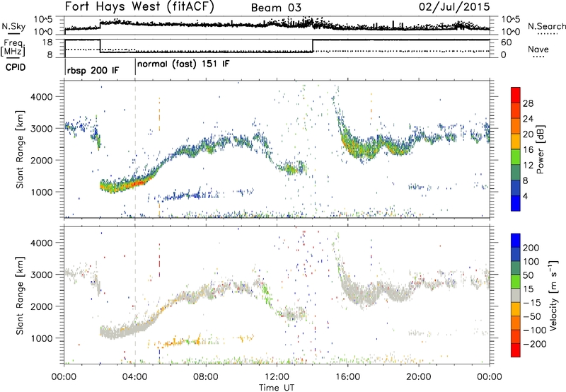Click the yellow 16-20 dB Power swatch
Image resolution: width=566 pixels, height=392 pixels.
[516, 142]
